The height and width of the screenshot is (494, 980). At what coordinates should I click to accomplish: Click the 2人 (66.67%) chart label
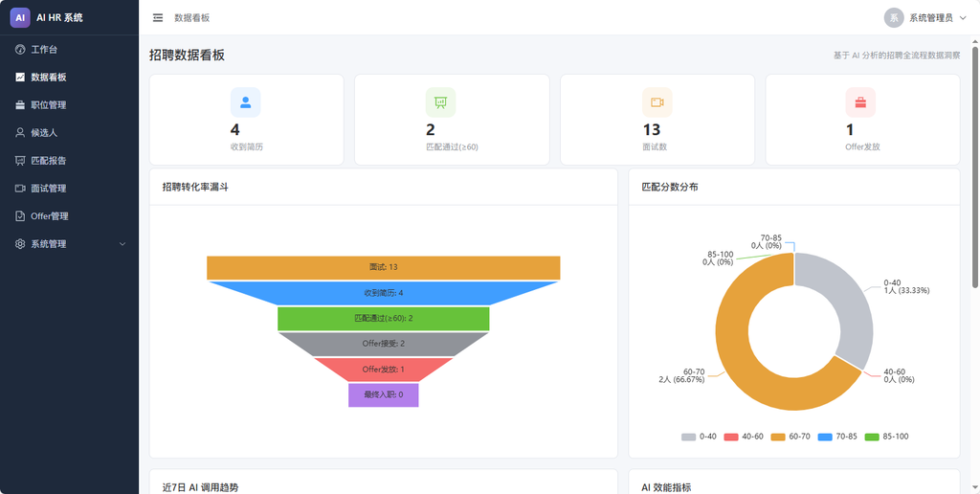point(681,380)
